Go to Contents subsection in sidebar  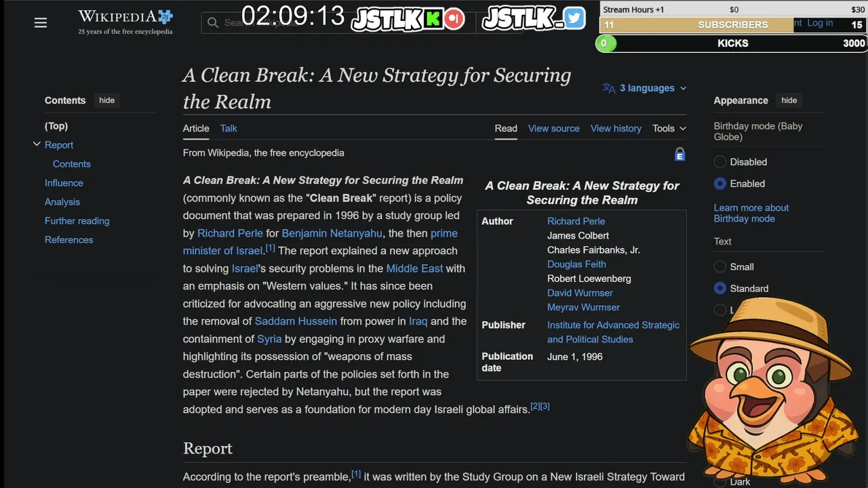[72, 164]
